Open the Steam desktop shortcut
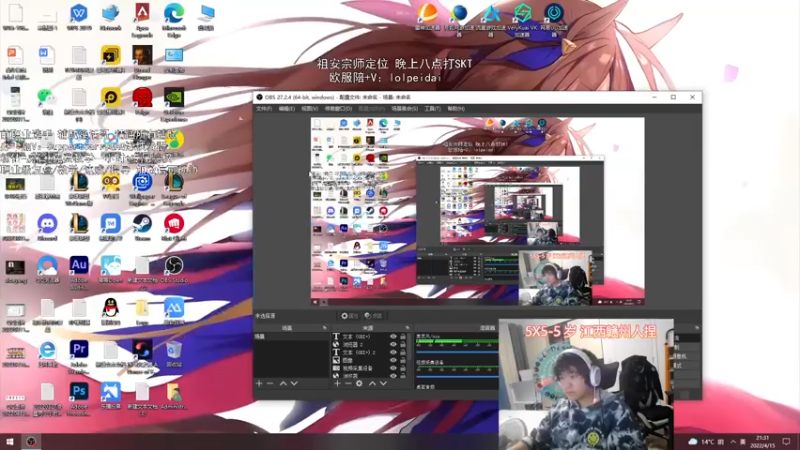This screenshot has width=800, height=450. click(142, 227)
